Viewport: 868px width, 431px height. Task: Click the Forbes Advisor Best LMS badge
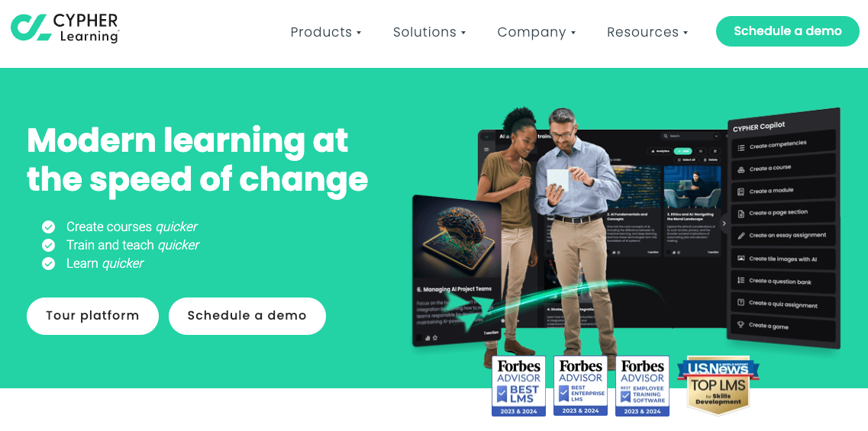click(518, 386)
